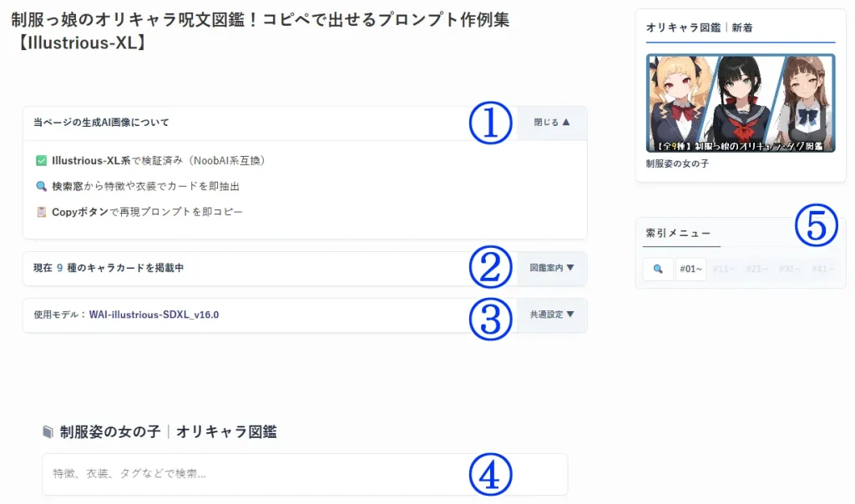Click the text Illustrious-XL系で検証済み
Image resolution: width=855 pixels, height=504 pixels.
158,161
